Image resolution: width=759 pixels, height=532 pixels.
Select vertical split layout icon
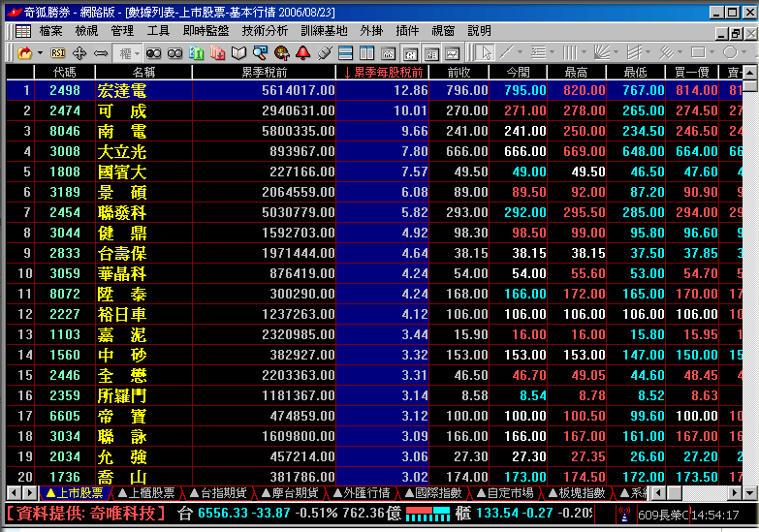[x=367, y=52]
